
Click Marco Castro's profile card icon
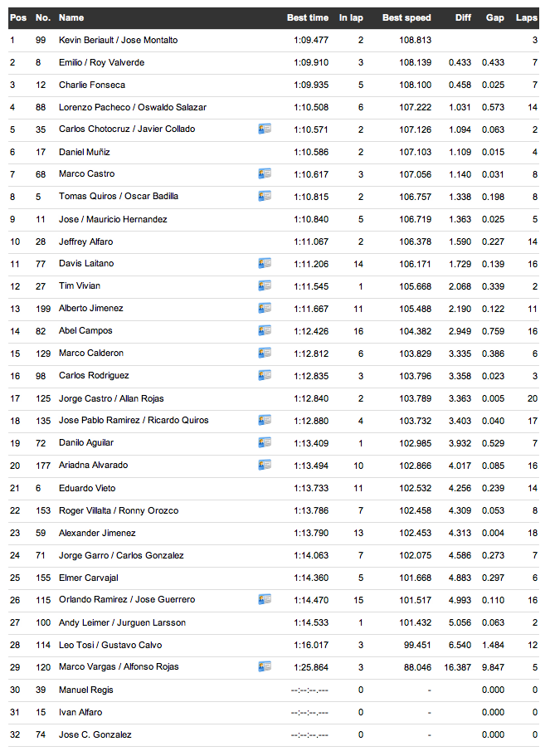[x=265, y=174]
